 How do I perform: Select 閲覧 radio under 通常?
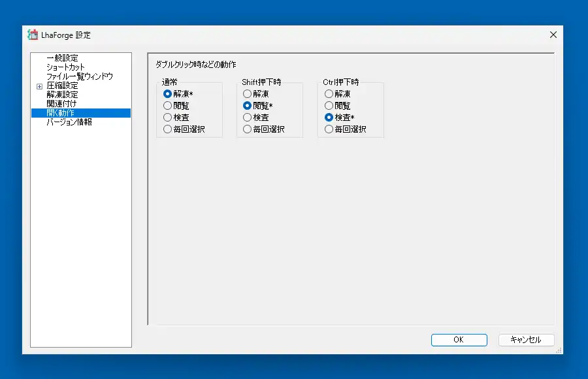point(176,106)
